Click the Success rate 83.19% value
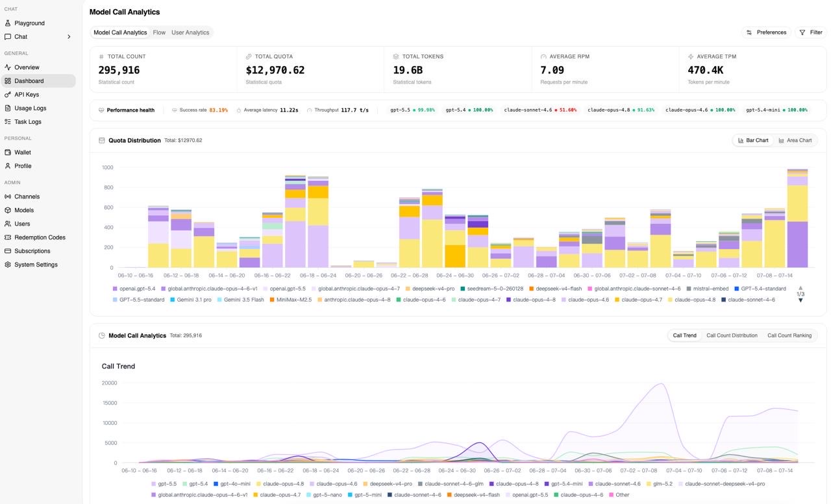Image resolution: width=831 pixels, height=504 pixels. [218, 110]
